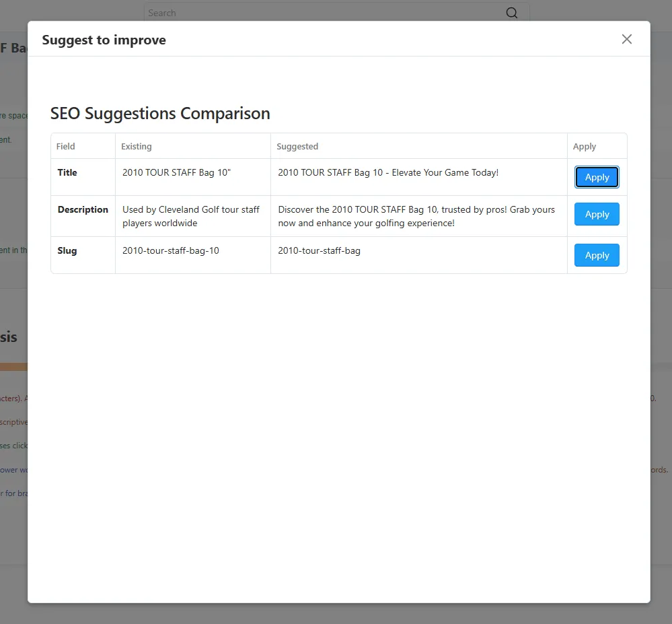The width and height of the screenshot is (672, 624).
Task: Click the "Description" field label
Action: click(83, 209)
